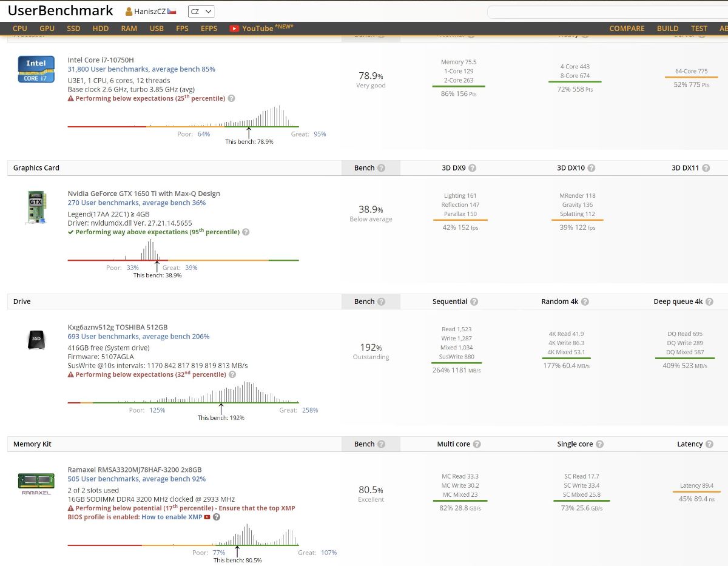The image size is (728, 566).
Task: Open Intel Core i7-10750H user benchmarks link
Action: pos(141,69)
